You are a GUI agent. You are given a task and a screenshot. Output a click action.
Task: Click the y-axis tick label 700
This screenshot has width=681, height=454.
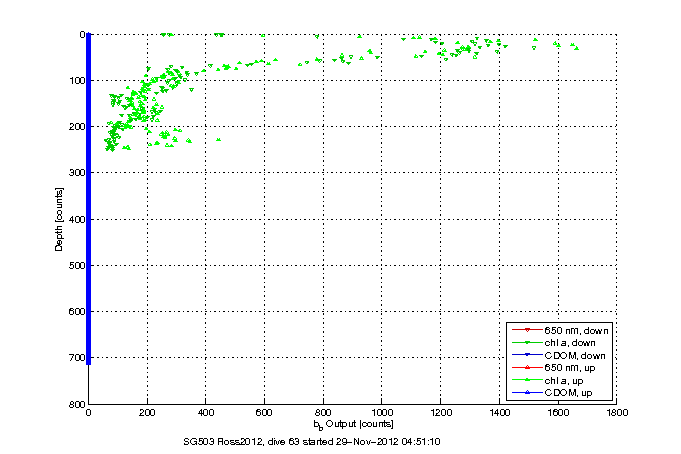[x=77, y=358]
